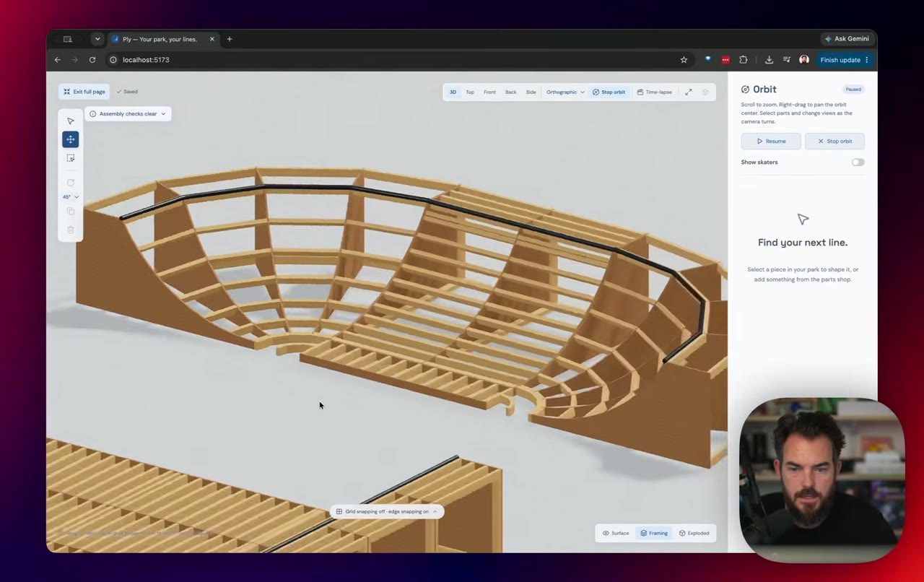Open the 45° rotation angle dropdown

pos(70,197)
